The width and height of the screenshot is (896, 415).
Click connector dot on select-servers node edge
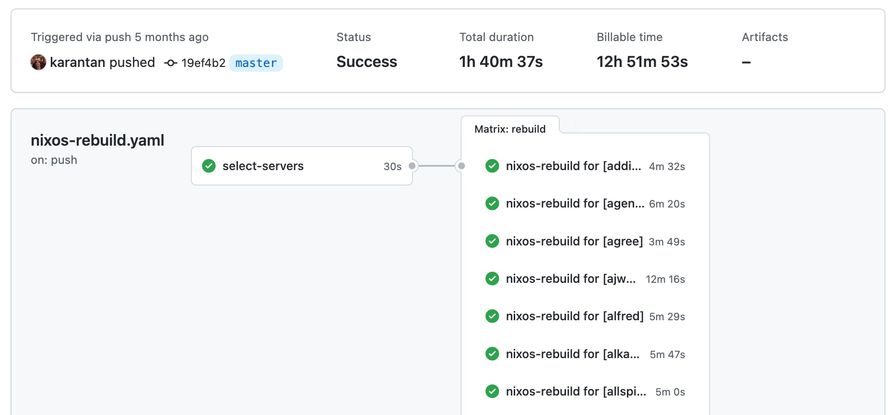click(x=413, y=166)
